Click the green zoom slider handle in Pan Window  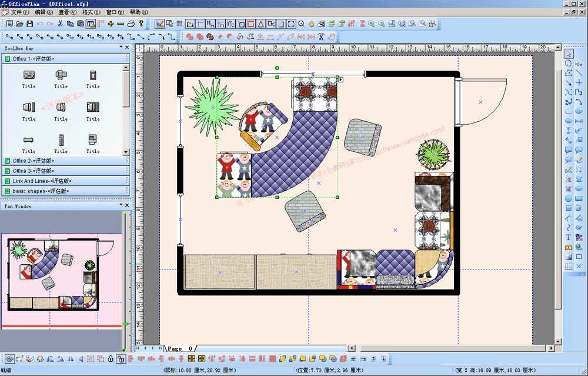coord(125,324)
